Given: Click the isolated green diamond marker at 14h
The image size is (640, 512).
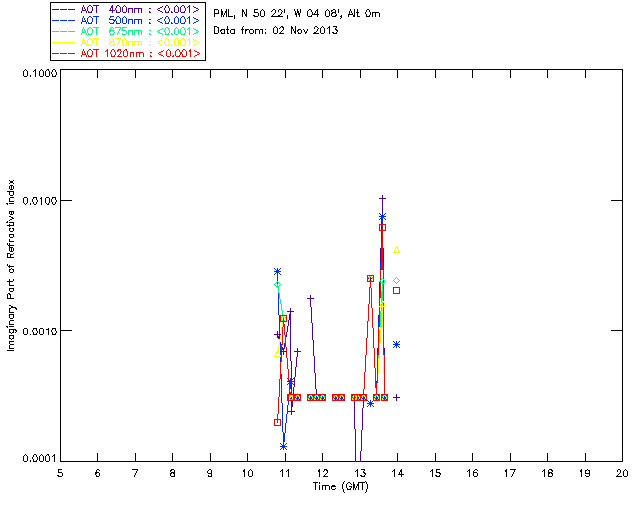Looking at the screenshot, I should click(396, 280).
